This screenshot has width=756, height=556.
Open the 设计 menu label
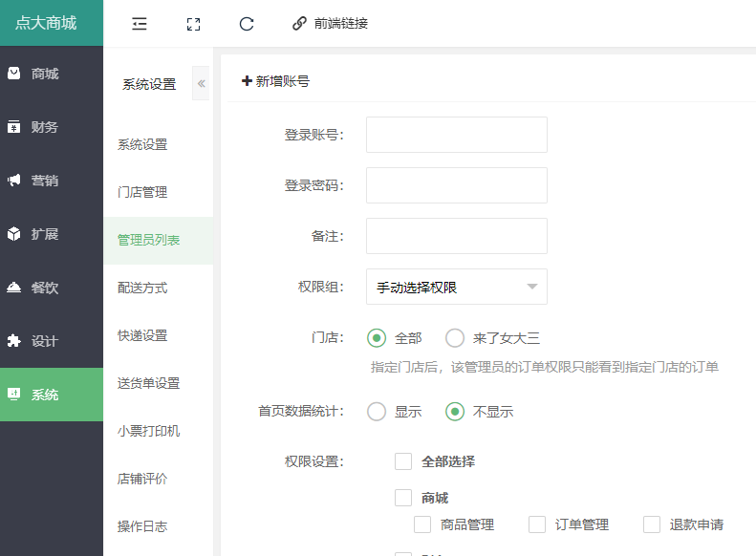45,341
